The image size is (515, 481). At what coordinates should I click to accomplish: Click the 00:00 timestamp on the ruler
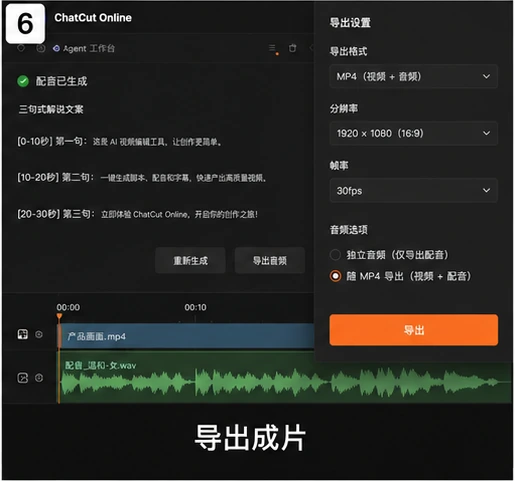click(68, 307)
